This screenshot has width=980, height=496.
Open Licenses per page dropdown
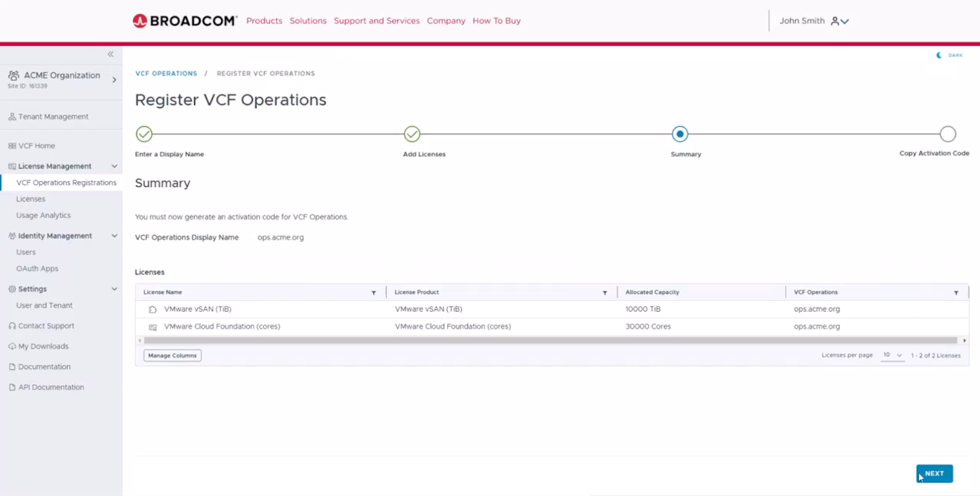point(892,355)
